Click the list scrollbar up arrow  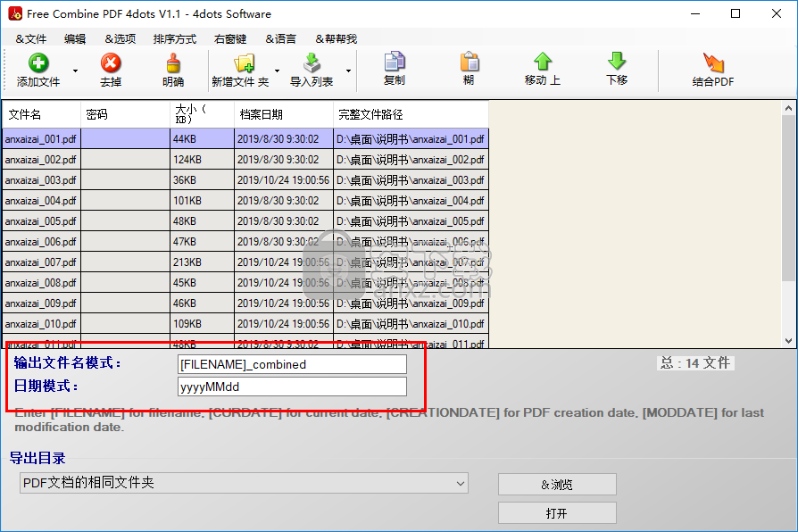click(x=788, y=108)
